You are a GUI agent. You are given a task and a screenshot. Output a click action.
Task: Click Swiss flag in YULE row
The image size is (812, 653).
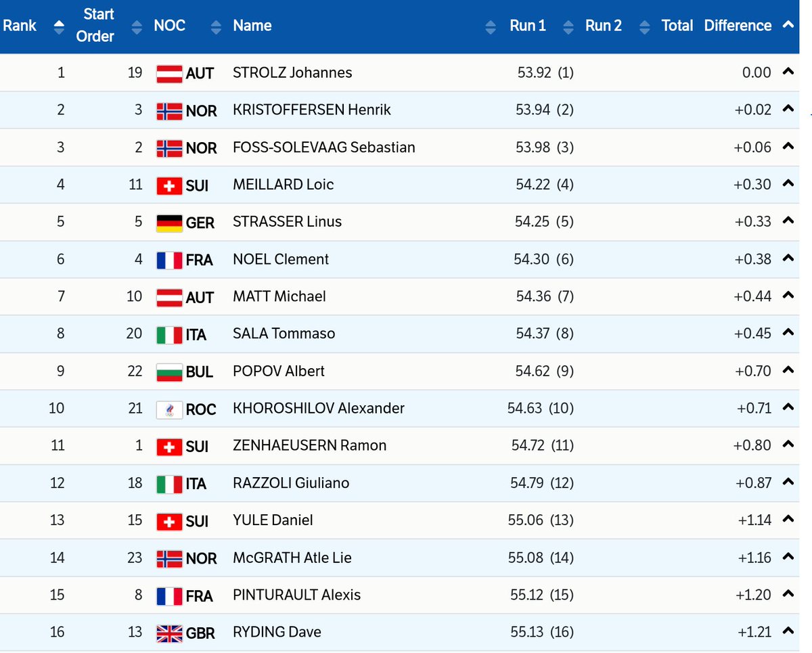click(169, 522)
